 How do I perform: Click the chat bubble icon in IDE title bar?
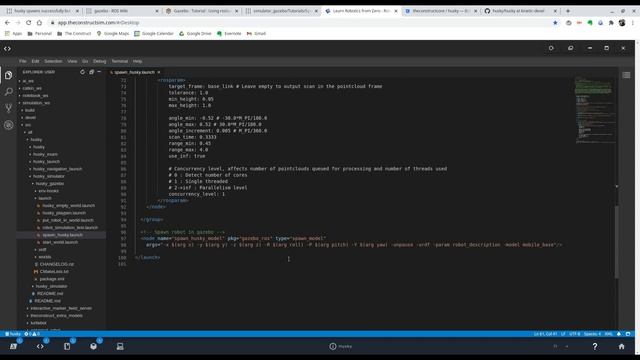click(x=571, y=48)
